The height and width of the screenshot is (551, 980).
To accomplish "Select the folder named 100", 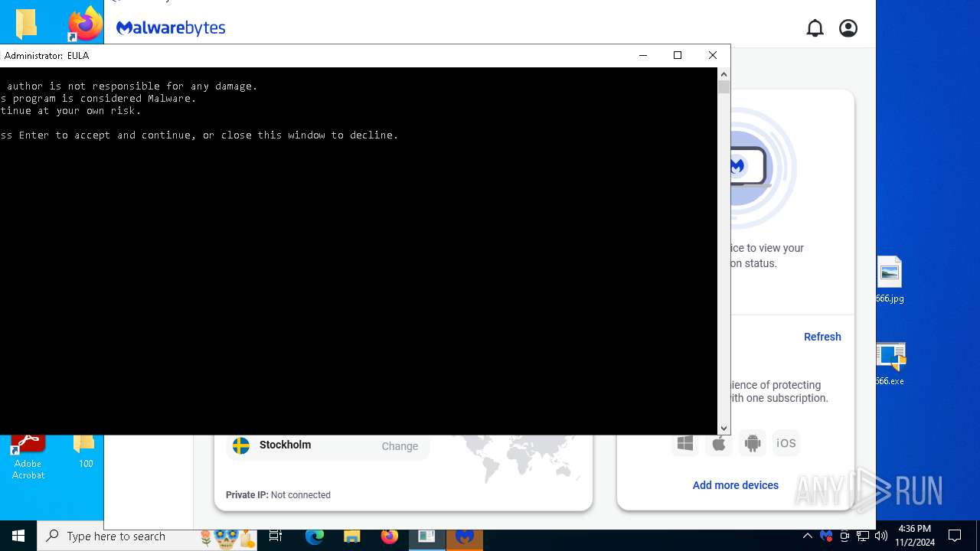I will coord(84,452).
